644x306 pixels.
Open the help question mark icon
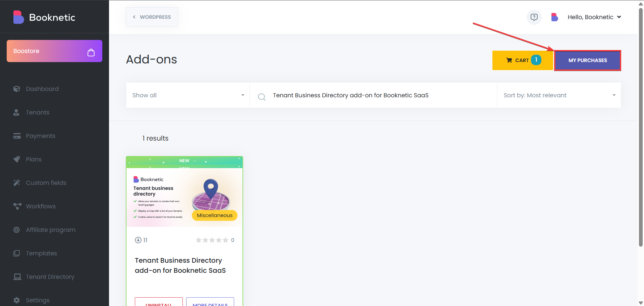pos(534,17)
